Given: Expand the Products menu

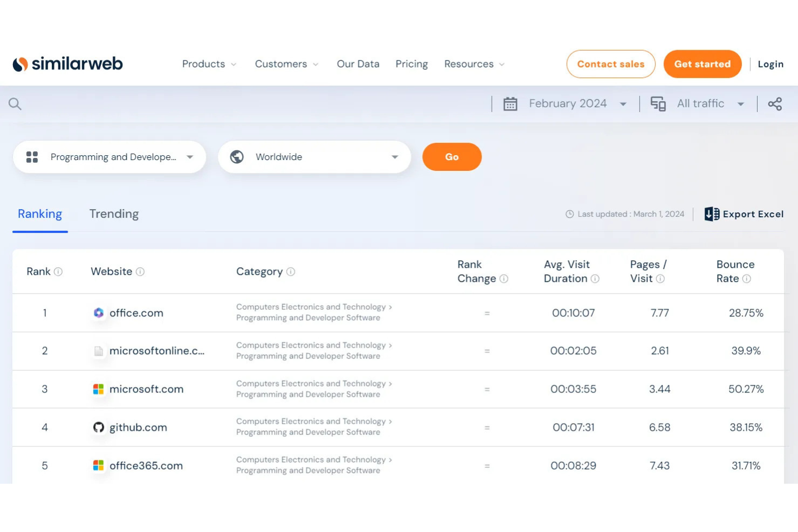Looking at the screenshot, I should click(x=209, y=64).
